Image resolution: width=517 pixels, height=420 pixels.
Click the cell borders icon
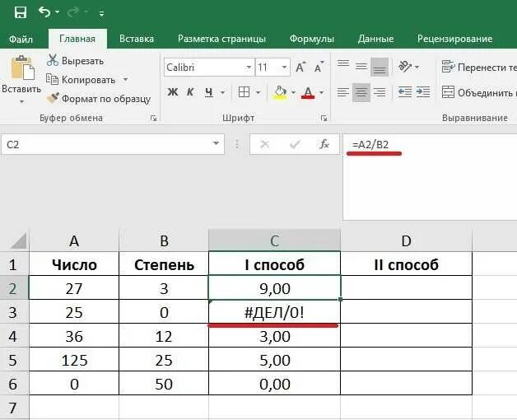(x=244, y=92)
